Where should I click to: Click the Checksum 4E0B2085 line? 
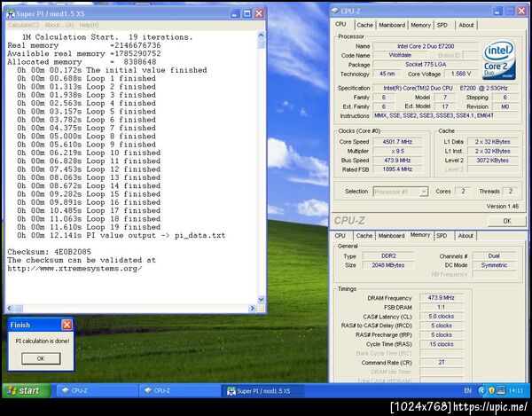click(x=49, y=252)
